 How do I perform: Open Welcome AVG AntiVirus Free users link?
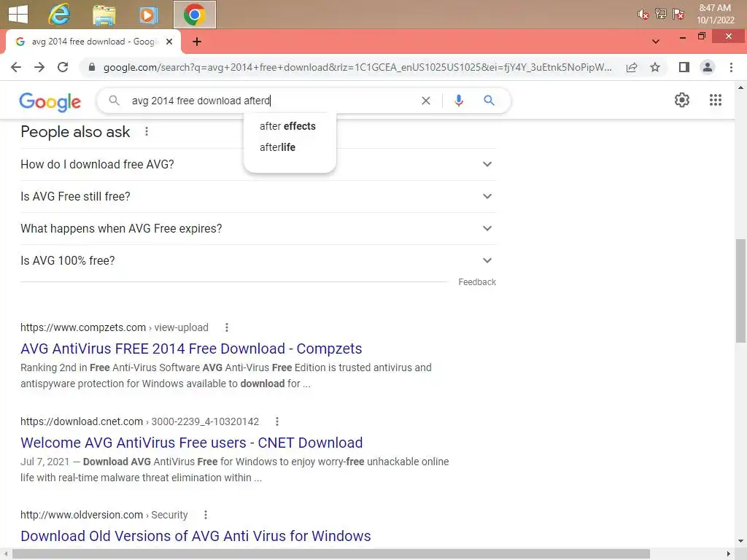(192, 443)
